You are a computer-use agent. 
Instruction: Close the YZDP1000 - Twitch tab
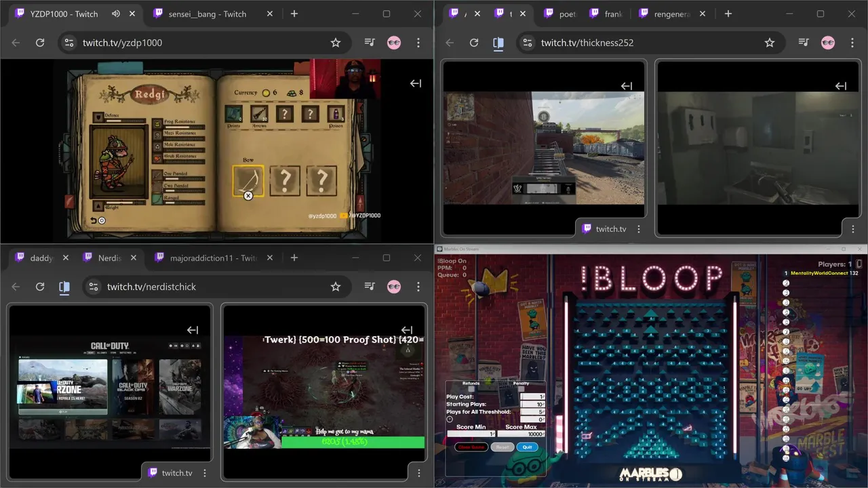[133, 14]
